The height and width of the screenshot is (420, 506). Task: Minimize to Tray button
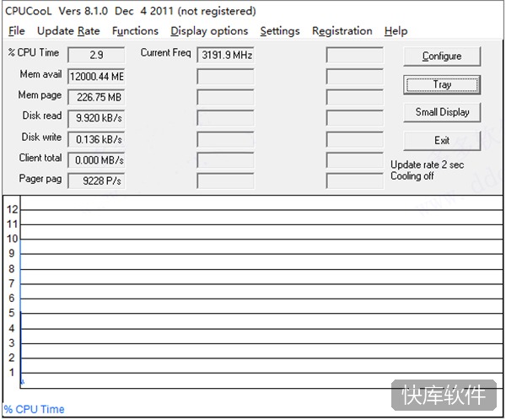click(x=442, y=84)
